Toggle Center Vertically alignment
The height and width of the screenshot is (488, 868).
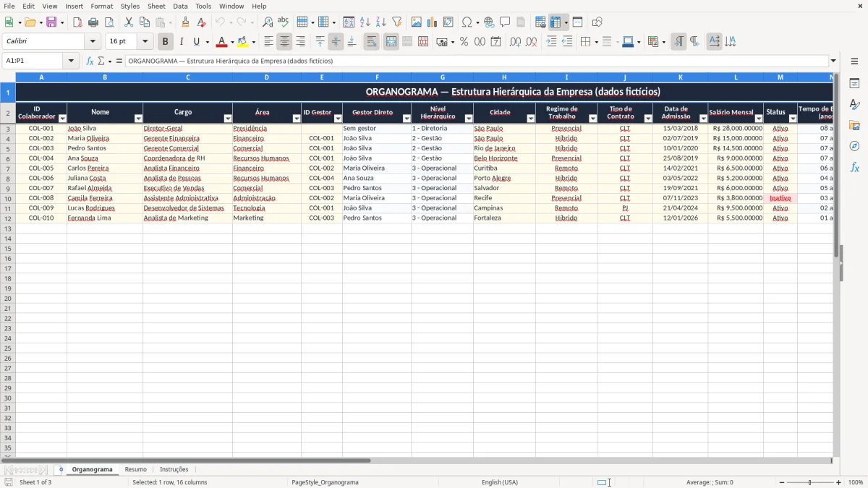click(336, 42)
